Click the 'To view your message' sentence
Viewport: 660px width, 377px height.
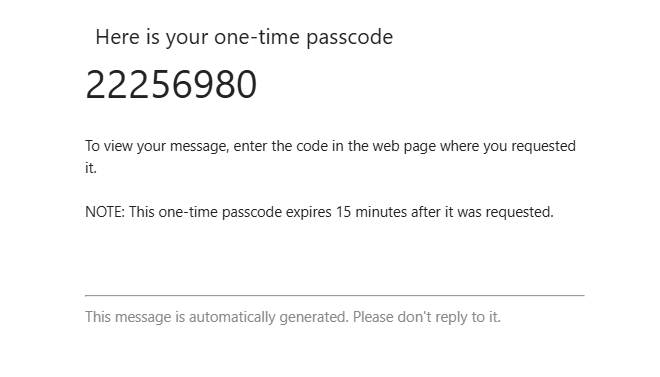point(330,157)
